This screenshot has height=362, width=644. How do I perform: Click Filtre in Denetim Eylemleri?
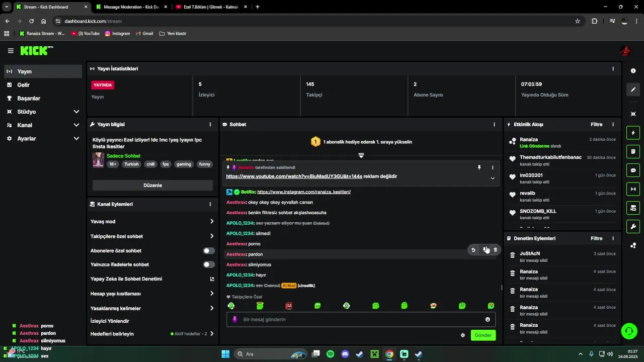click(596, 238)
